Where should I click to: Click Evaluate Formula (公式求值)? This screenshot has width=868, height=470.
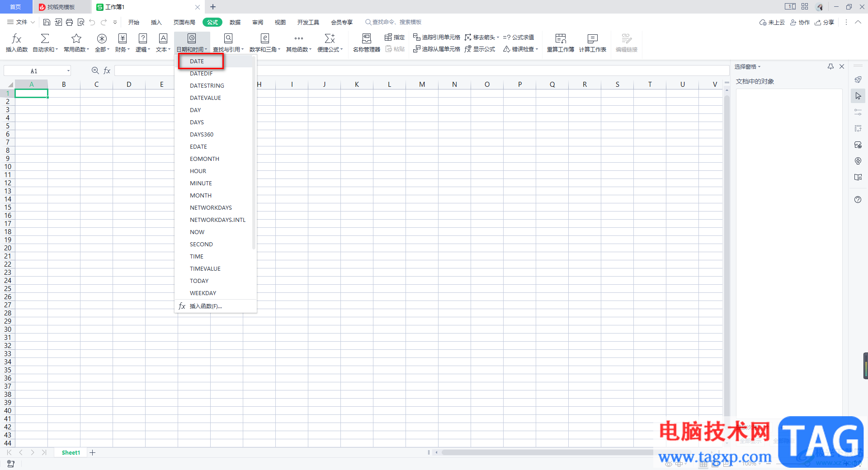pyautogui.click(x=519, y=37)
